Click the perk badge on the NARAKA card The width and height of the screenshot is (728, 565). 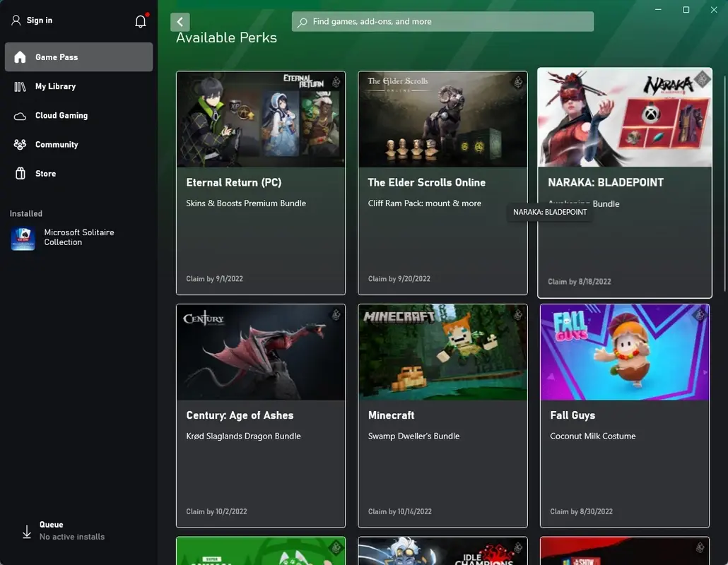click(x=701, y=80)
